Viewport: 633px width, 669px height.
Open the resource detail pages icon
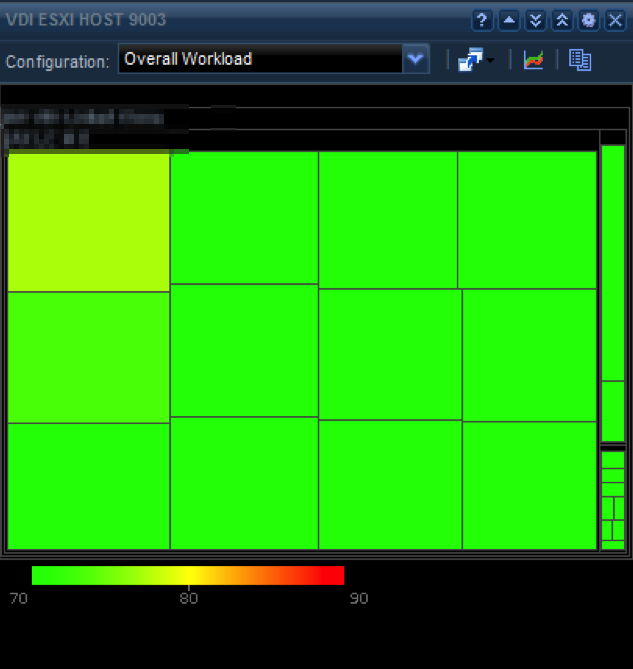[x=580, y=60]
